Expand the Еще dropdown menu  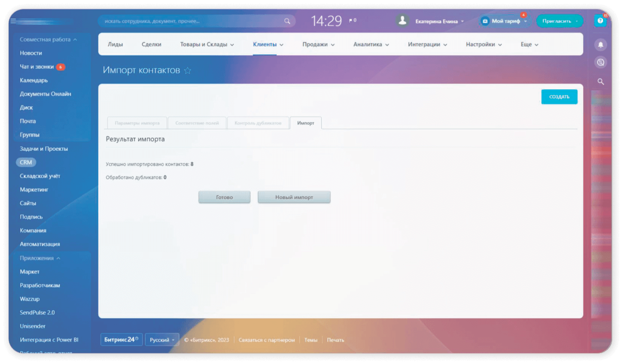click(x=529, y=45)
